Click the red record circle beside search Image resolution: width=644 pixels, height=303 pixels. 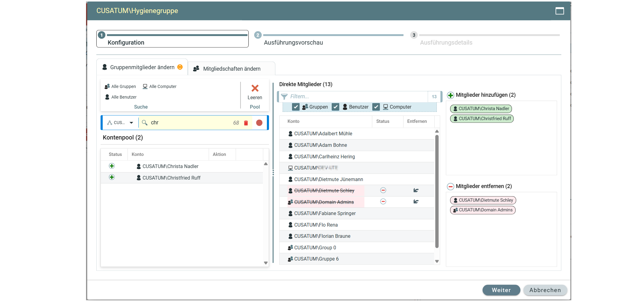259,123
